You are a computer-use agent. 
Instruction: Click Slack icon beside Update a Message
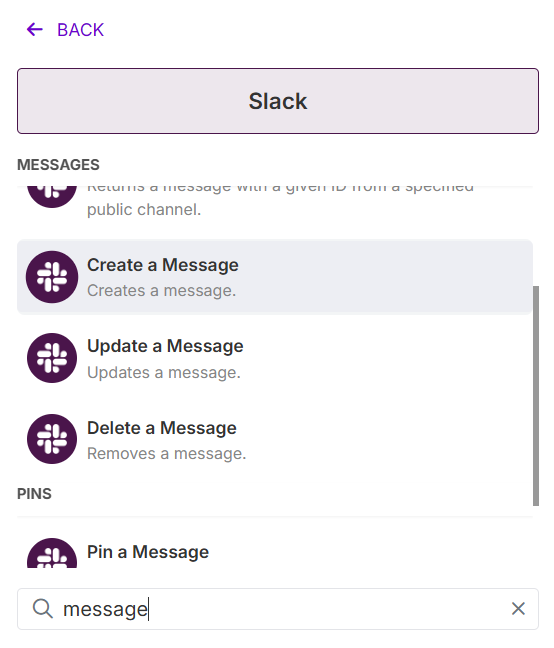[52, 358]
